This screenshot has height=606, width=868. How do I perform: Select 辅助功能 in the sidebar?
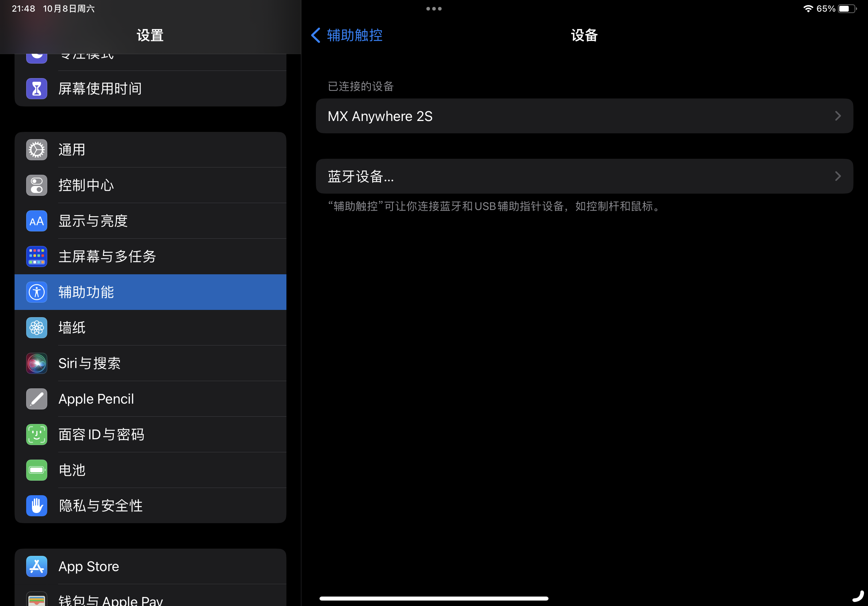pyautogui.click(x=150, y=292)
